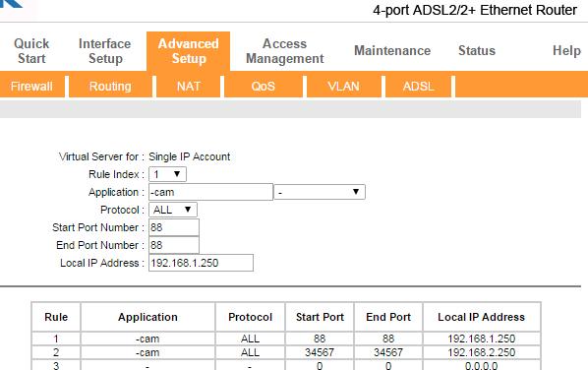Open the ADSL submenu

pos(418,87)
